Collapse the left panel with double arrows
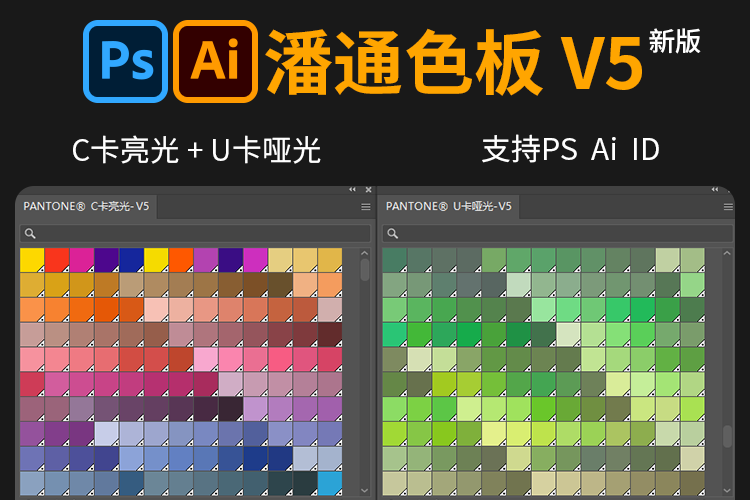This screenshot has width=750, height=500. tap(352, 189)
